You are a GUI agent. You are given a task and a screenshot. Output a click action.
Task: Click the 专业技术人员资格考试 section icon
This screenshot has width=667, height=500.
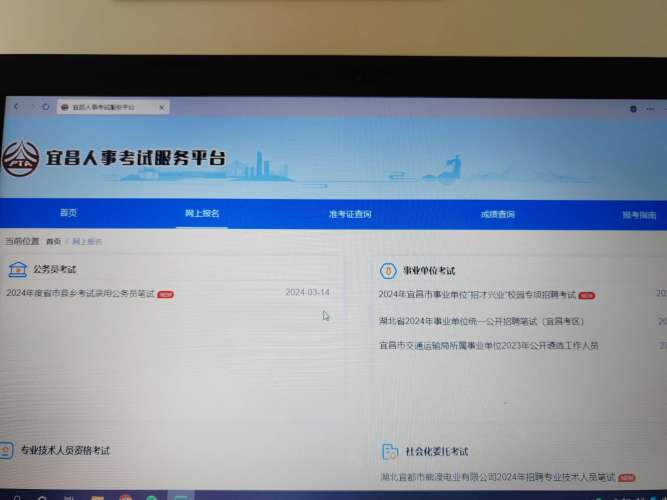point(7,451)
